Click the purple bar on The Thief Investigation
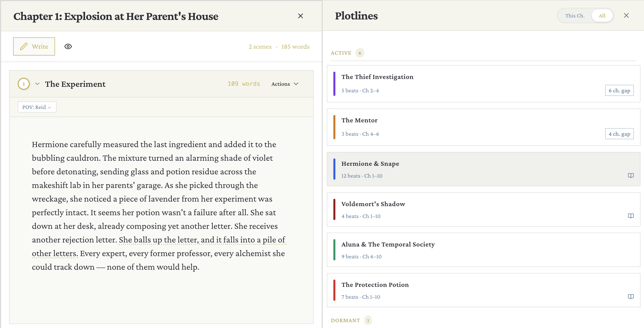The width and height of the screenshot is (644, 328). [334, 83]
